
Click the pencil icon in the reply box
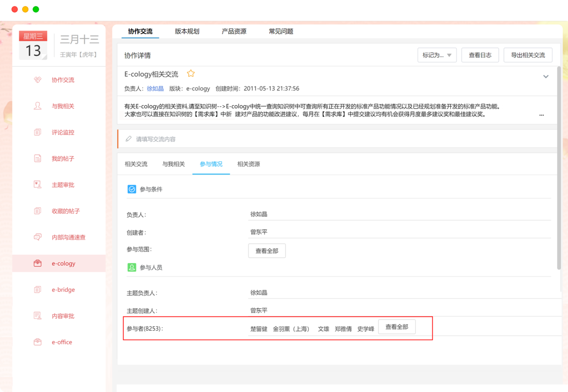129,139
